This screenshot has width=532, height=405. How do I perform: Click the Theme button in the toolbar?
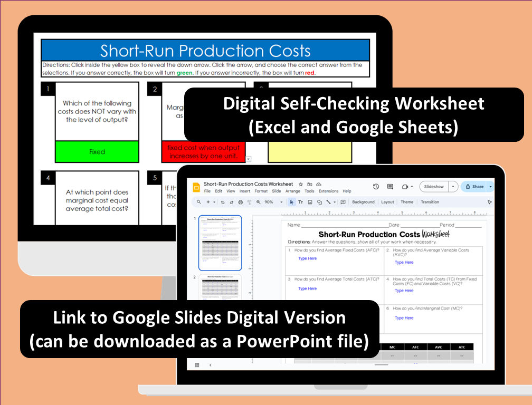coord(407,202)
